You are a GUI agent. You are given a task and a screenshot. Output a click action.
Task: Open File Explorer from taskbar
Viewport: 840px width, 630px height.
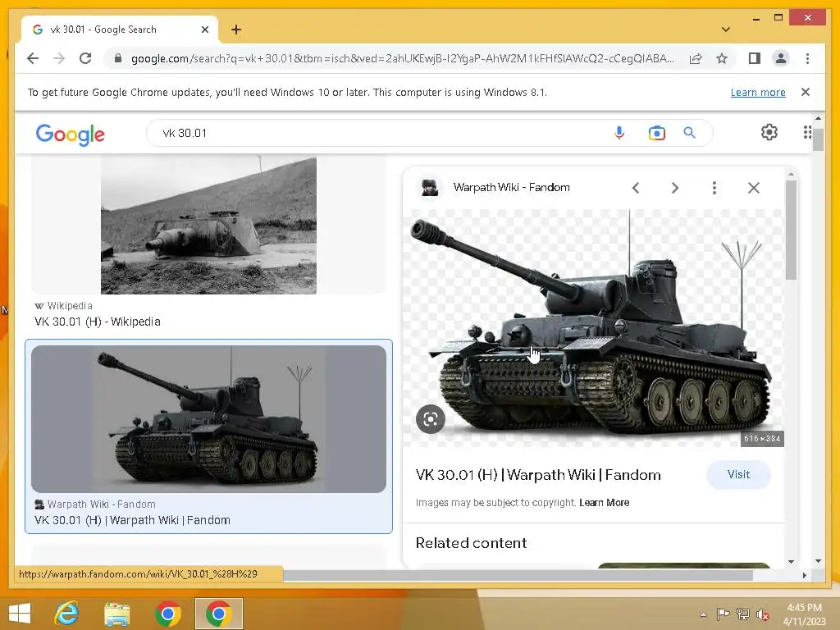coord(116,614)
